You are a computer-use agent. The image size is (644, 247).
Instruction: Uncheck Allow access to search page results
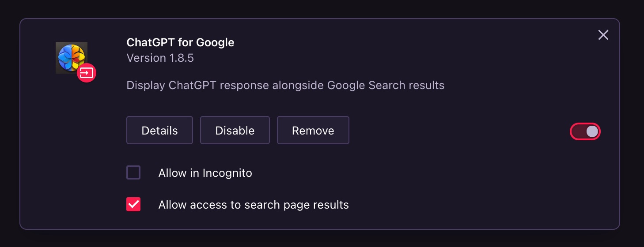point(133,204)
